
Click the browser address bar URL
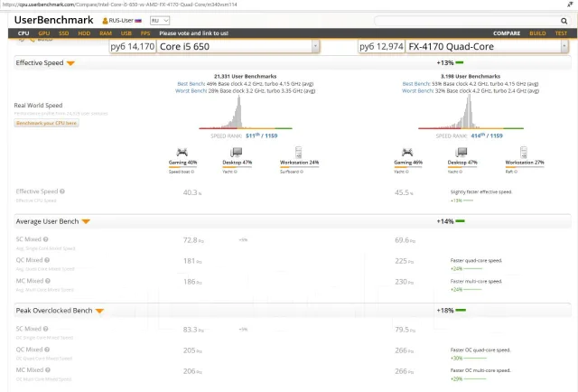(x=119, y=5)
